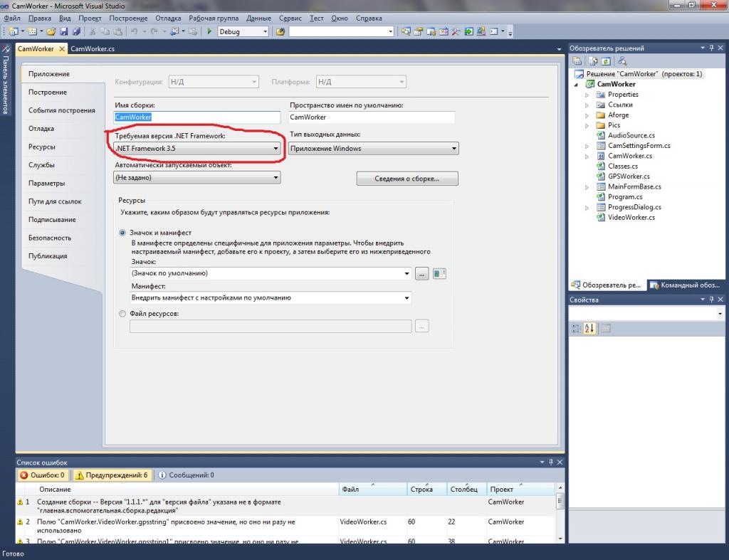
Task: Expand the Aforge folder in Solution Explorer
Action: [x=587, y=115]
